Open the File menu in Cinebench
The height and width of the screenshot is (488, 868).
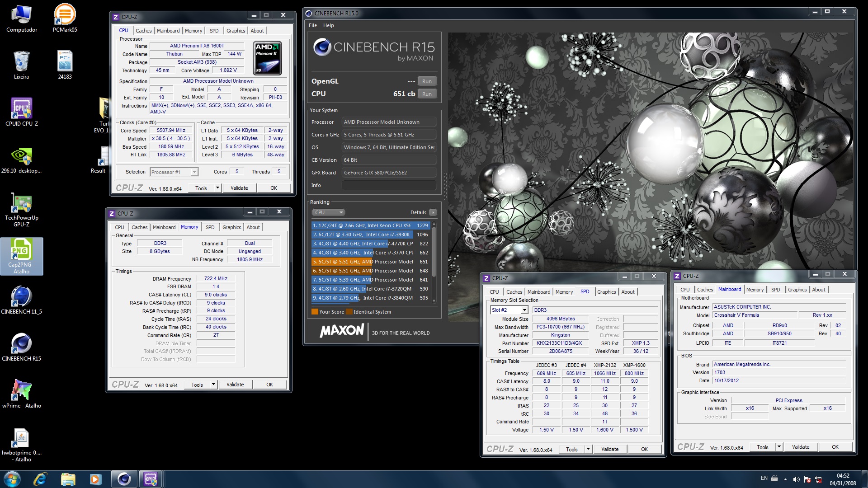click(313, 25)
